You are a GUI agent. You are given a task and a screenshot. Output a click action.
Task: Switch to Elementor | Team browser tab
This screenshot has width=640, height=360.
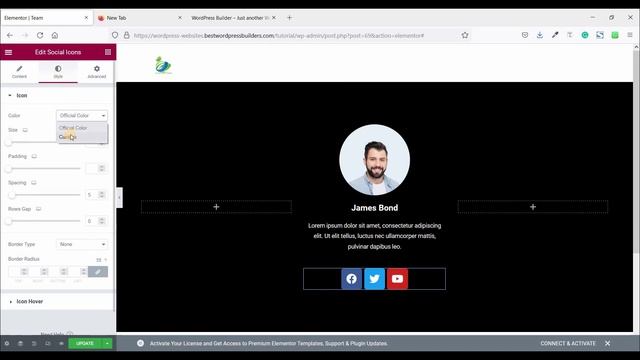tap(46, 18)
